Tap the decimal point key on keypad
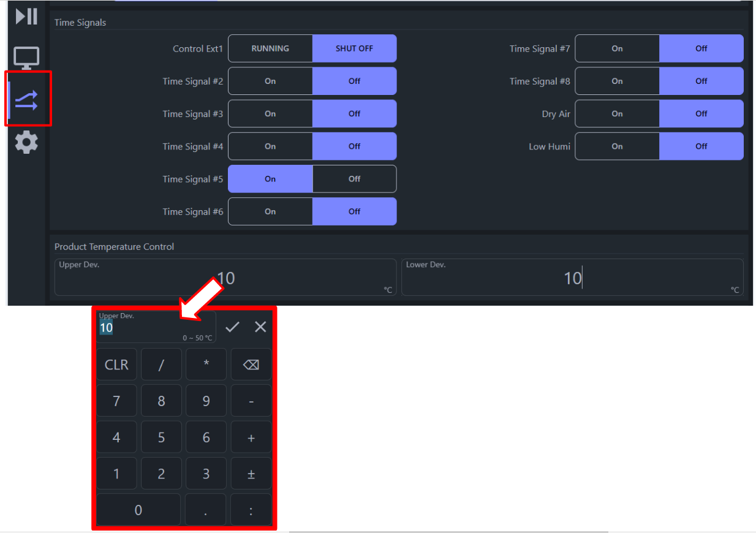The height and width of the screenshot is (533, 756). tap(206, 510)
